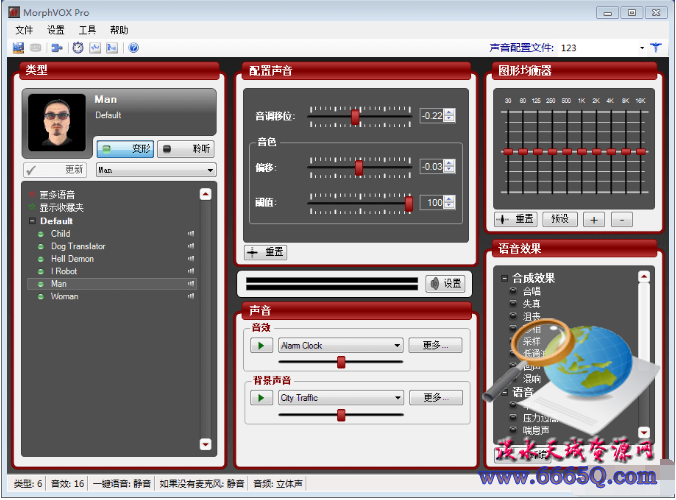Click the 30 Hz equalizer band slider

pos(508,151)
